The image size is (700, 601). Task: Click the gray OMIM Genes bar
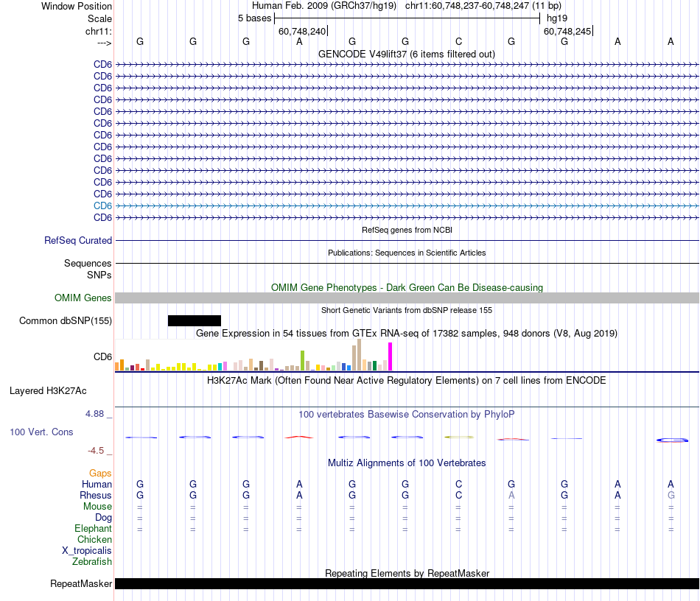click(407, 298)
